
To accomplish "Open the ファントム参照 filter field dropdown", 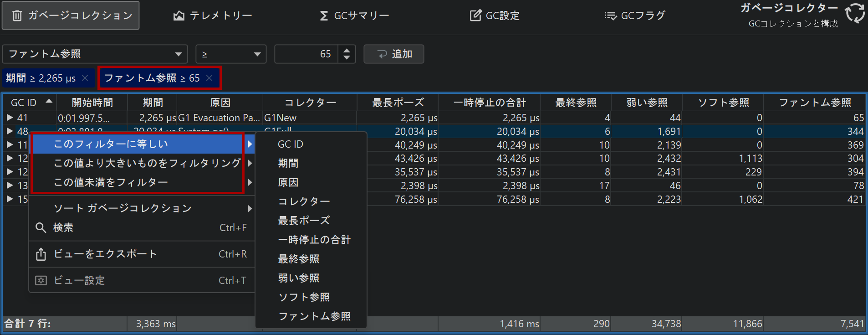I will point(95,54).
